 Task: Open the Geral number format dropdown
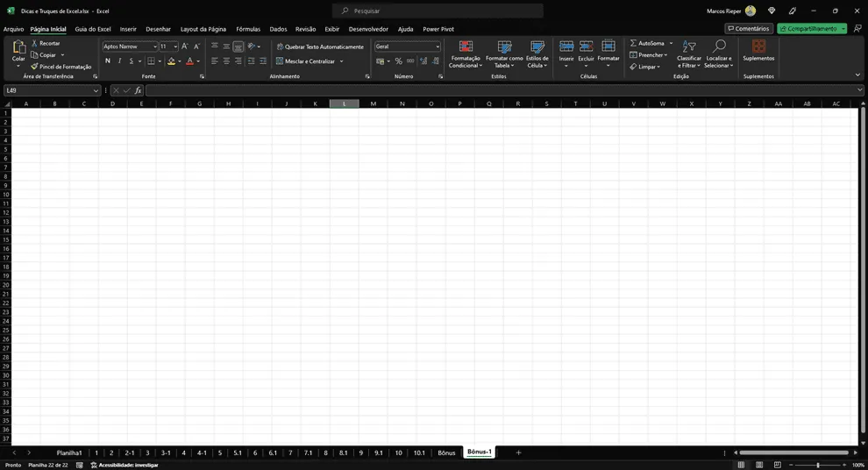(438, 46)
